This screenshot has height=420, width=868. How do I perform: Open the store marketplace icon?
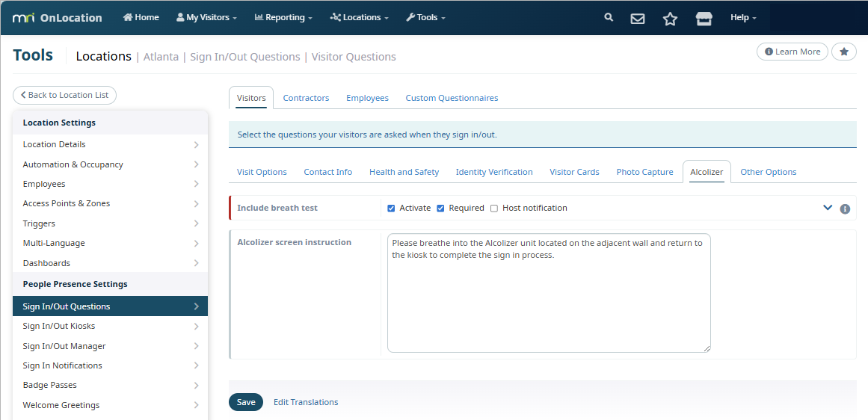(x=704, y=18)
